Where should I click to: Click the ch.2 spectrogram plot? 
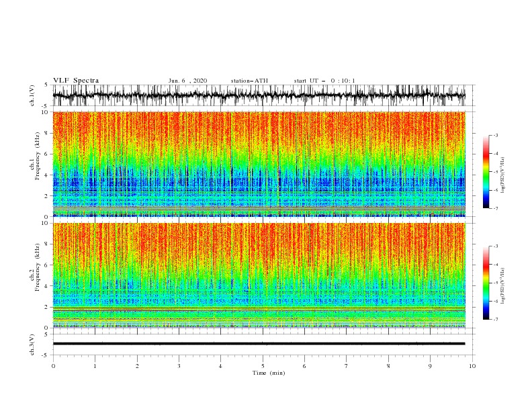[x=259, y=275]
